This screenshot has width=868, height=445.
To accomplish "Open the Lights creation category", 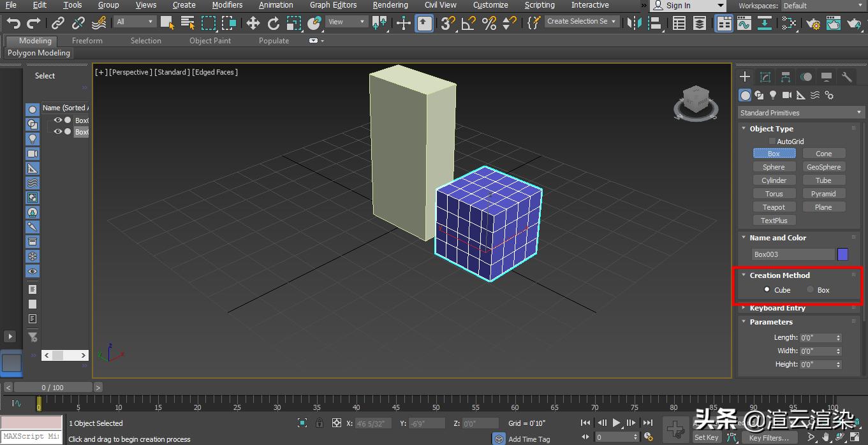I will pyautogui.click(x=772, y=94).
